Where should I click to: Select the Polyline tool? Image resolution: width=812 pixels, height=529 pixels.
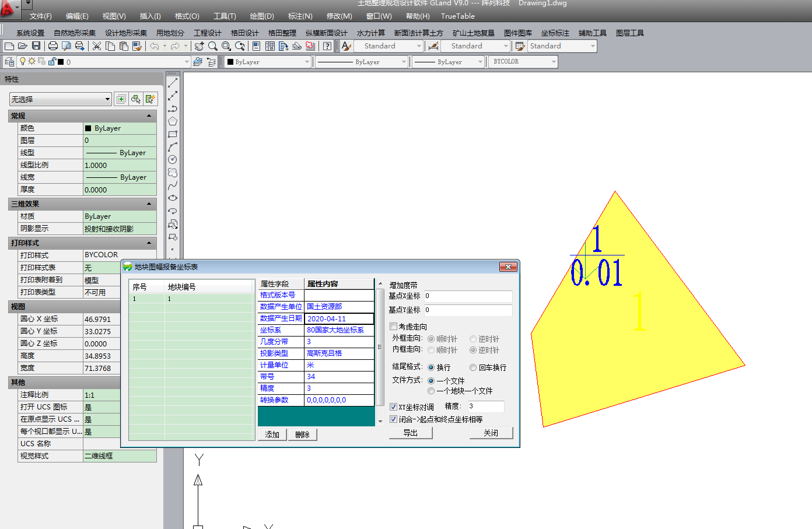click(x=173, y=108)
